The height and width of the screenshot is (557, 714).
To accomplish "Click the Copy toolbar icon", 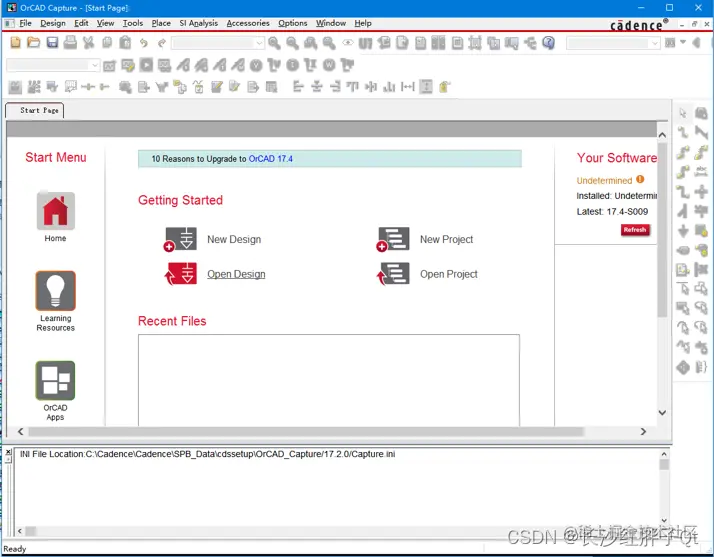I will pyautogui.click(x=107, y=43).
